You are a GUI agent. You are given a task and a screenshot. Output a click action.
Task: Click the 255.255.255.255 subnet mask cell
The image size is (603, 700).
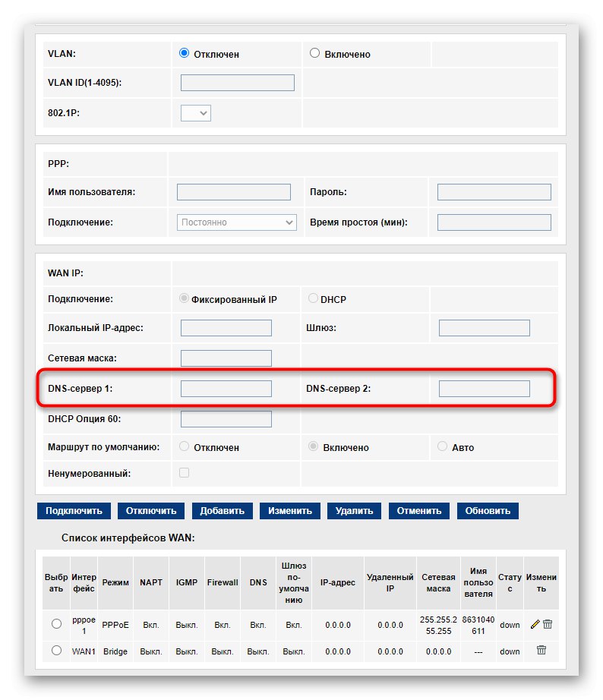(x=438, y=625)
